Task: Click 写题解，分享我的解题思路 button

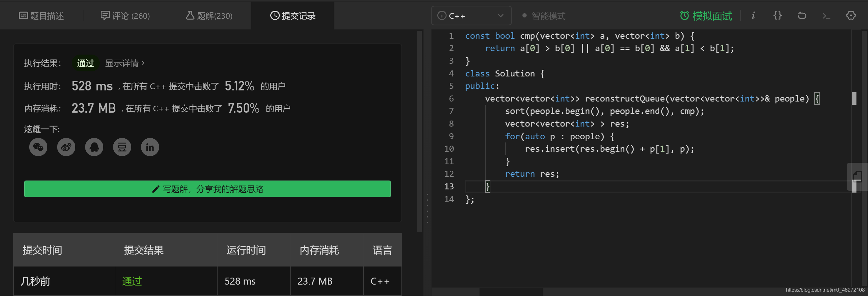Action: pyautogui.click(x=208, y=189)
